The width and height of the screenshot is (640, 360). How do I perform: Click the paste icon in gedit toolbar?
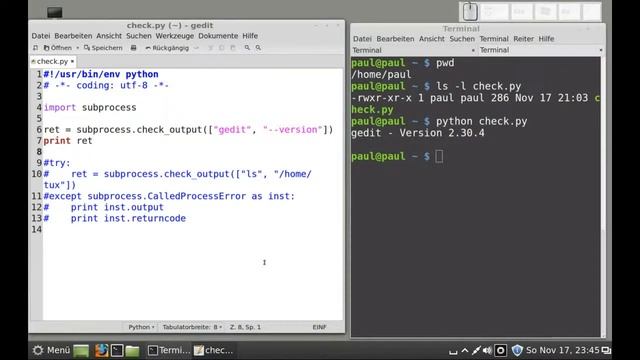(233, 48)
